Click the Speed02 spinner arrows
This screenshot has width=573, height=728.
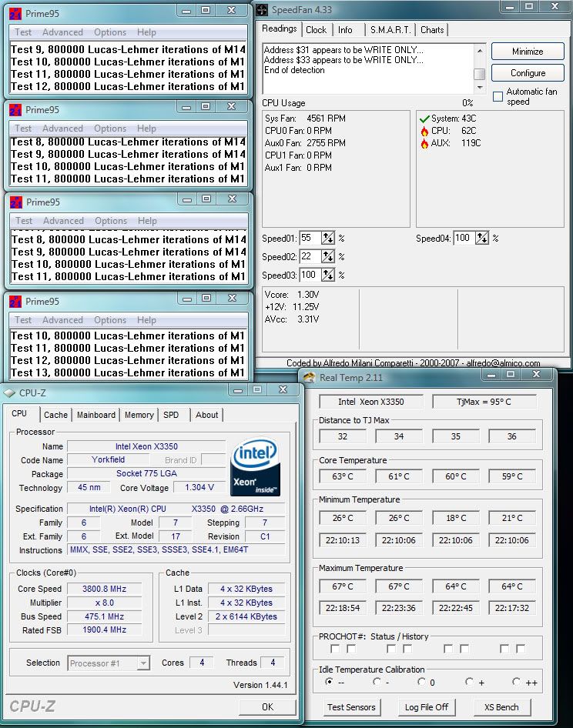click(x=328, y=257)
